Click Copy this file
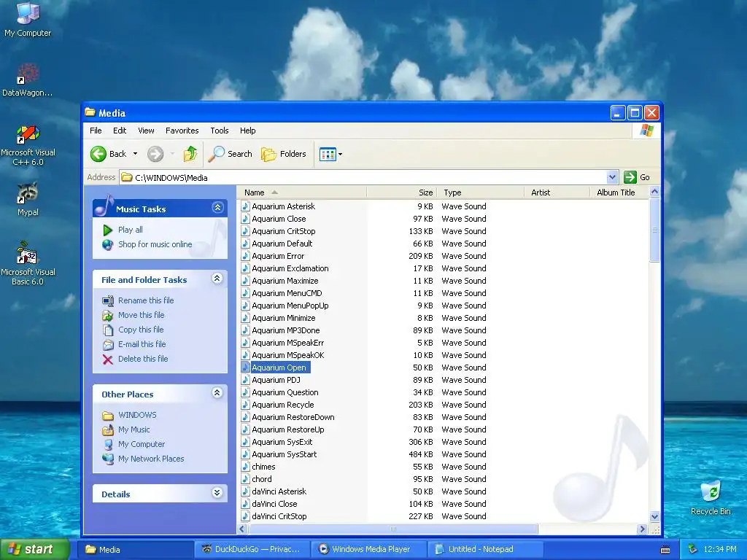This screenshot has height=560, width=747. (x=141, y=330)
